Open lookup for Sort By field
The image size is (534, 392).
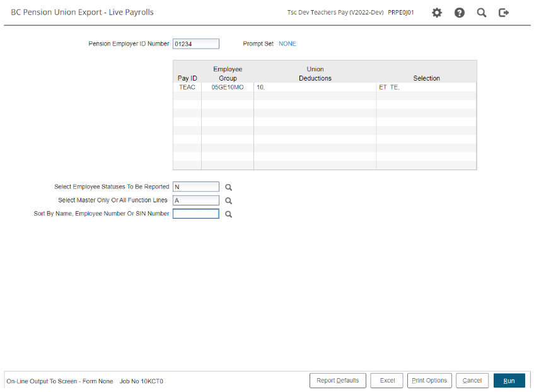coord(229,214)
